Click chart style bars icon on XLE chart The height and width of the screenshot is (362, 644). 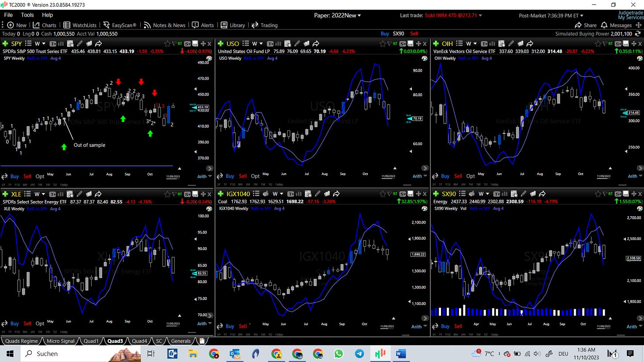tap(61, 194)
